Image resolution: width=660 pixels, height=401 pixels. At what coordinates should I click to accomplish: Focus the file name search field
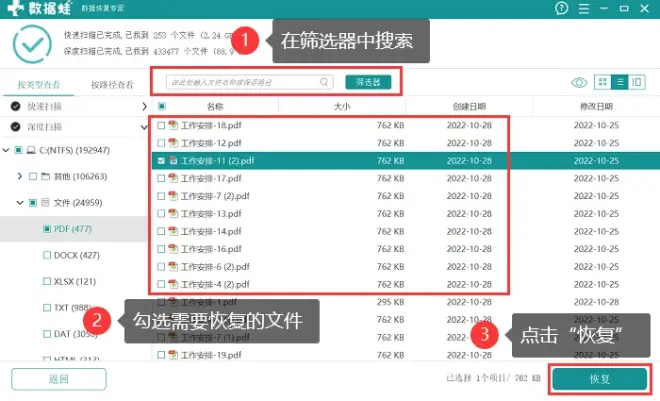(x=250, y=82)
